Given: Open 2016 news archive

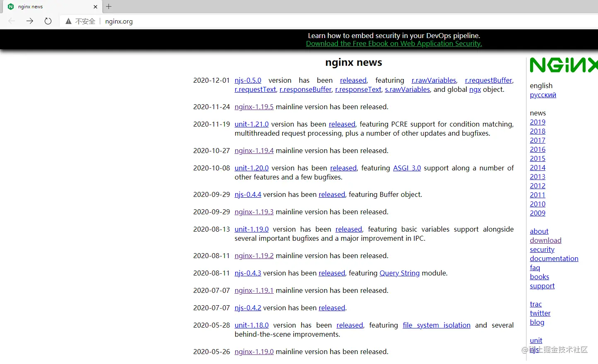Looking at the screenshot, I should click(538, 150).
